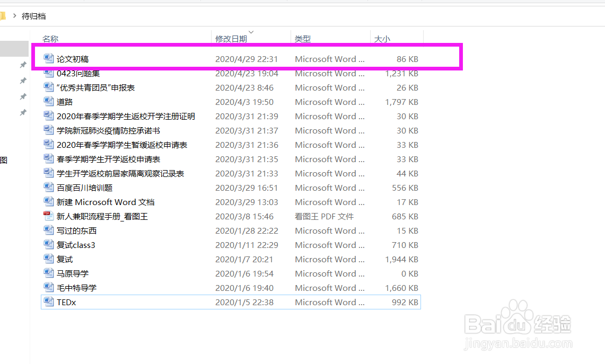Select file name 2020年春季学期学生返校开学注册证明
The height and width of the screenshot is (364, 605).
pos(126,116)
